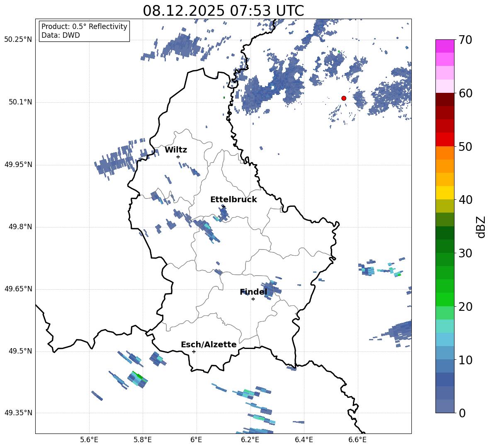Click the 60 value on colorbar
Image resolution: width=491 pixels, height=448 pixels.
coord(465,93)
